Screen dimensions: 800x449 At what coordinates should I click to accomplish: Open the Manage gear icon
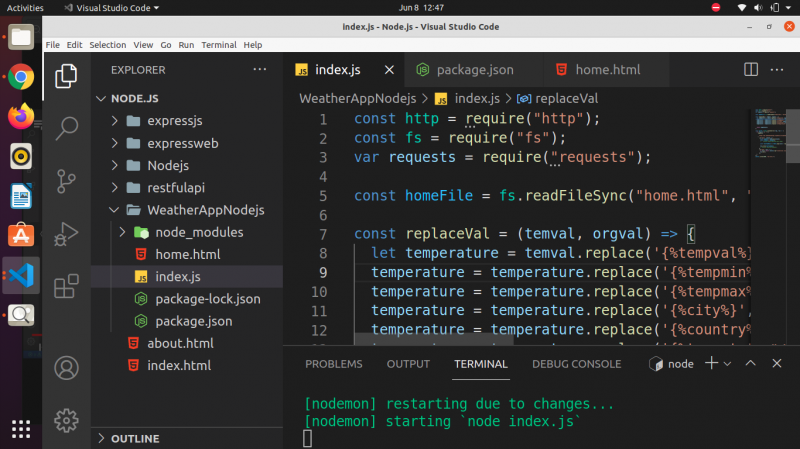[66, 421]
